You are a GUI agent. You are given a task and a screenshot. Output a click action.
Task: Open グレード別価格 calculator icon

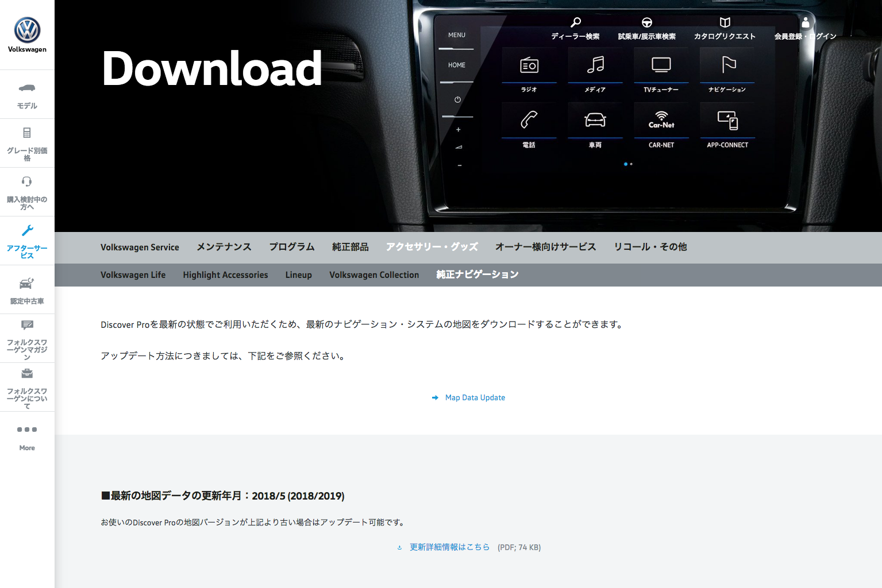(27, 133)
